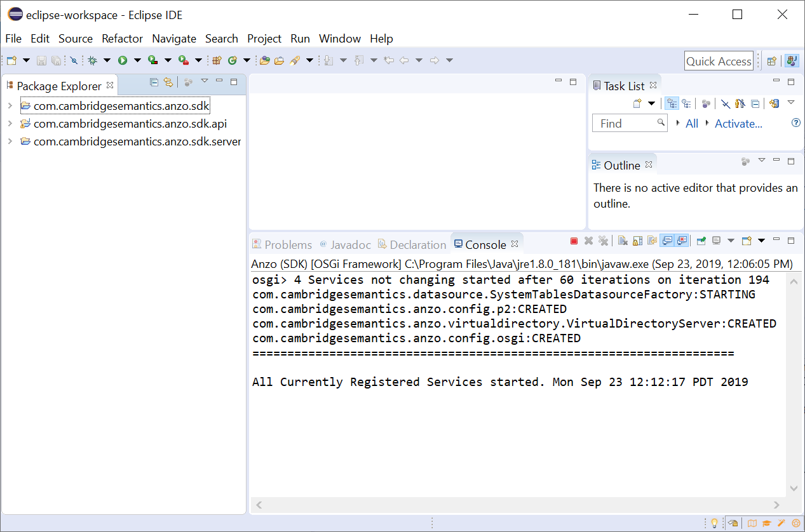Click the Run External Tools toolbox icon
This screenshot has width=805, height=532.
pos(183,60)
